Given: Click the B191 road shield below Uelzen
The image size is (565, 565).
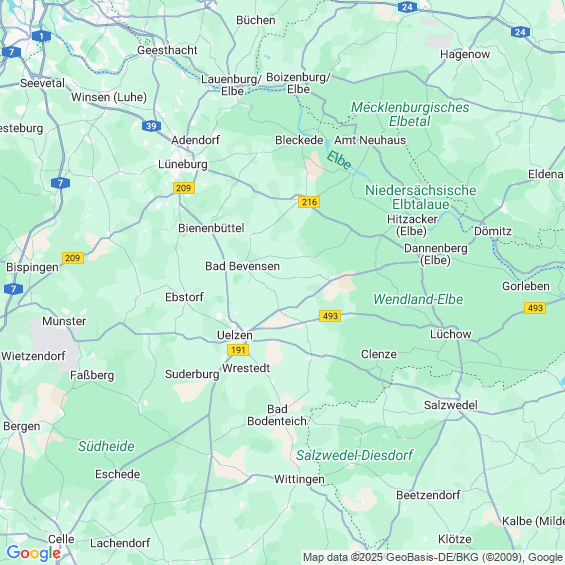Looking at the screenshot, I should [x=238, y=350].
